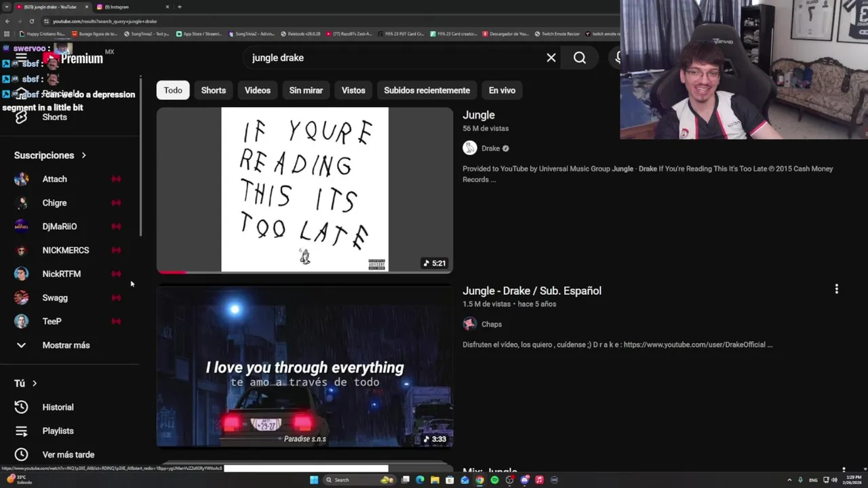
Task: Go back using the browser arrow
Action: click(7, 21)
